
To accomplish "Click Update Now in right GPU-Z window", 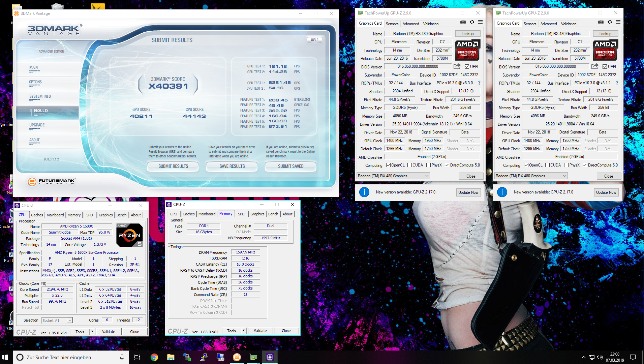I will point(606,192).
